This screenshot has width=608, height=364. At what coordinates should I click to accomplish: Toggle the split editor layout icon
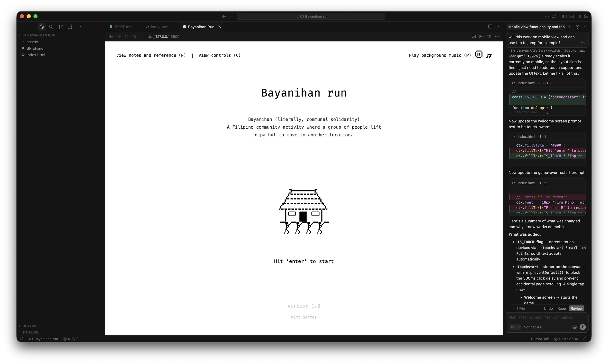490,27
